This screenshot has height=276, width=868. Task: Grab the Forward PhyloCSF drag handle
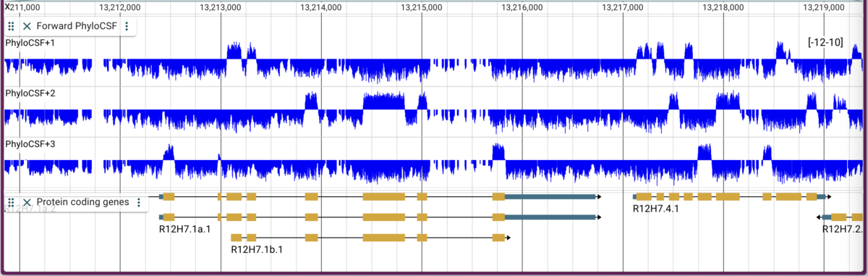pyautogui.click(x=11, y=26)
